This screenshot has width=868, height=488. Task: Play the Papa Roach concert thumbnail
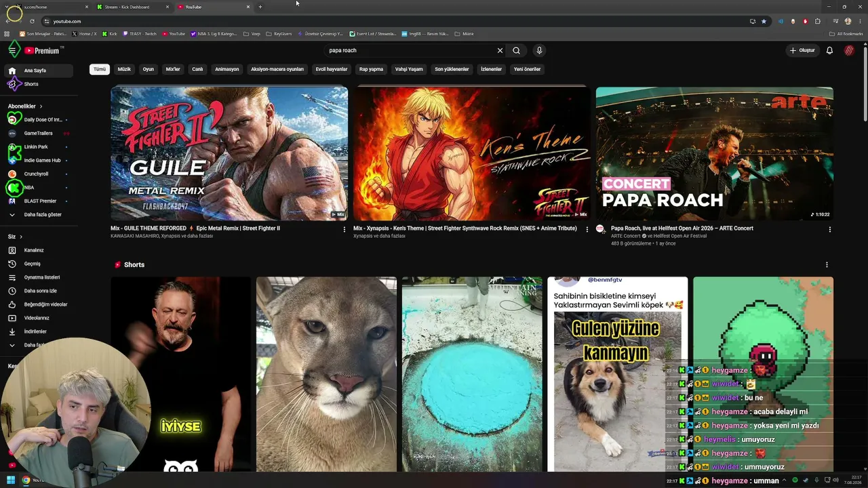click(x=715, y=153)
